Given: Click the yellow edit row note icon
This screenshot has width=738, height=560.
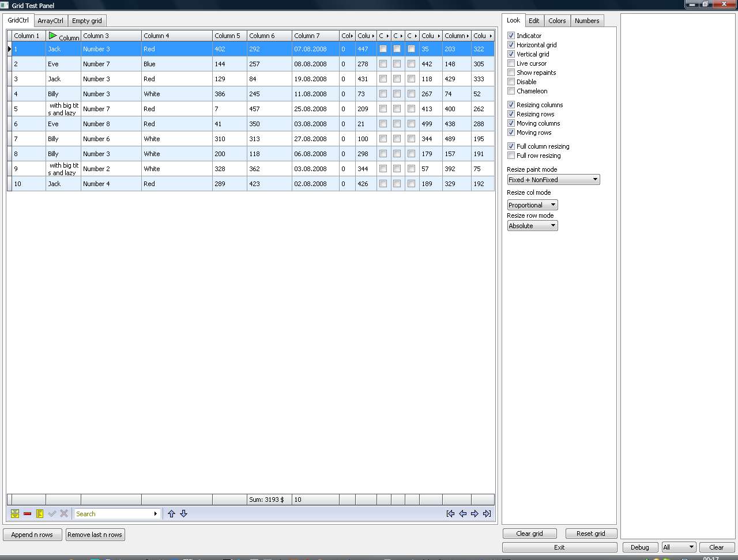Looking at the screenshot, I should point(40,514).
